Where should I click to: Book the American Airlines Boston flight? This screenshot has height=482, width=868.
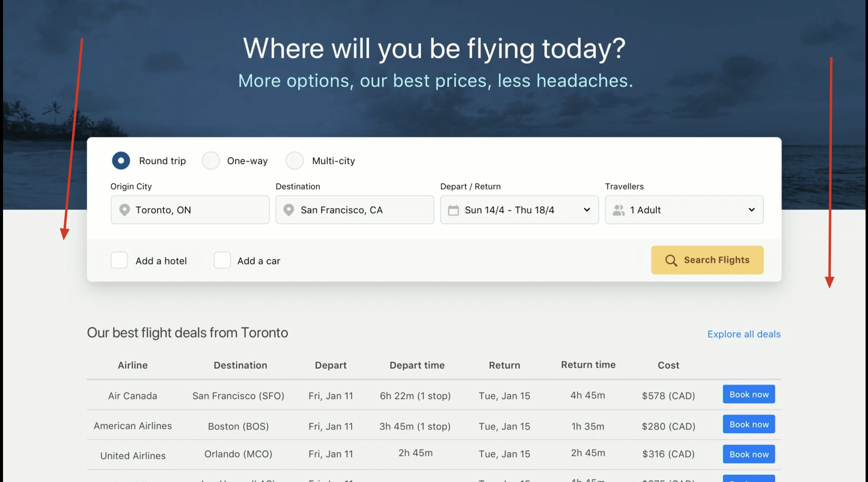click(x=749, y=424)
